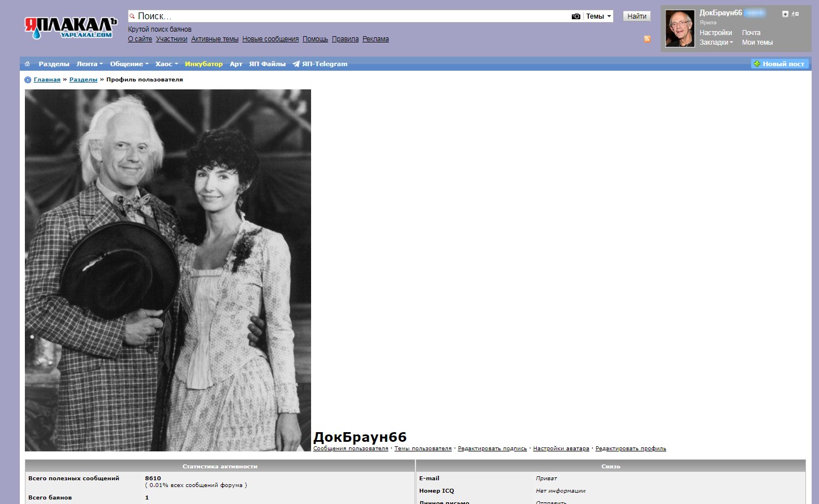Click the logout icon in user panel
Viewport: 819px width, 504px height.
pyautogui.click(x=795, y=14)
